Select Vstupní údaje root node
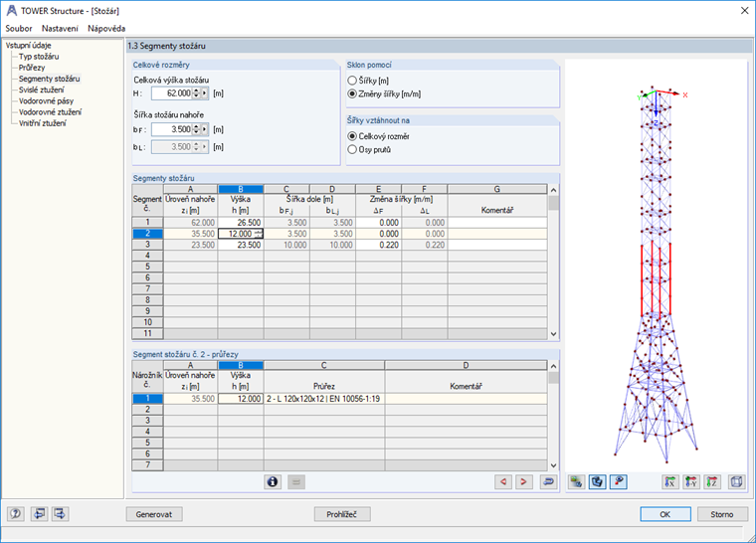The width and height of the screenshot is (756, 543). coord(29,46)
